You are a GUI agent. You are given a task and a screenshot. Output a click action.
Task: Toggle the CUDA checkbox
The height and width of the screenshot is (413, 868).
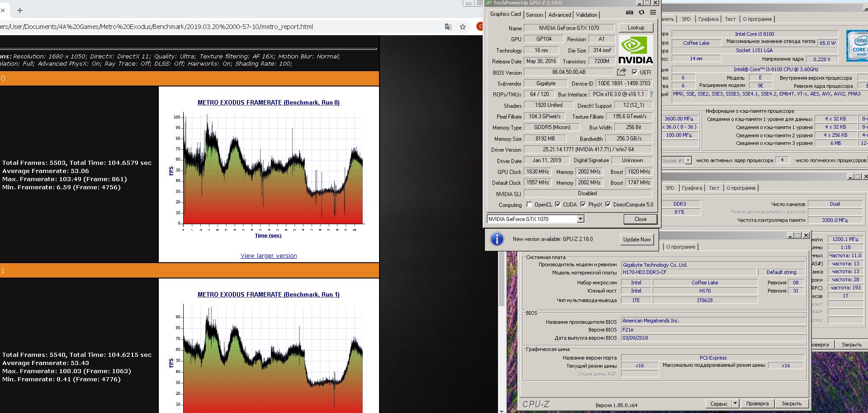pos(558,205)
